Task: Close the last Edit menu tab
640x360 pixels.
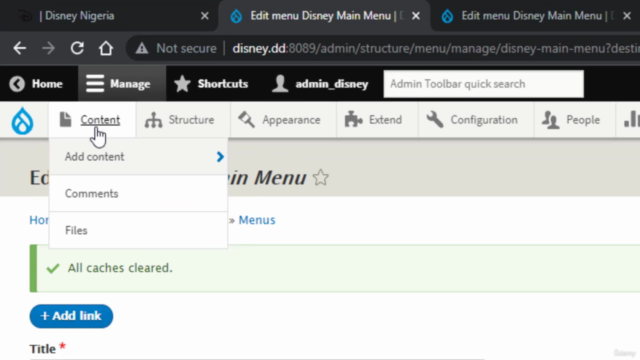Action: click(x=627, y=16)
